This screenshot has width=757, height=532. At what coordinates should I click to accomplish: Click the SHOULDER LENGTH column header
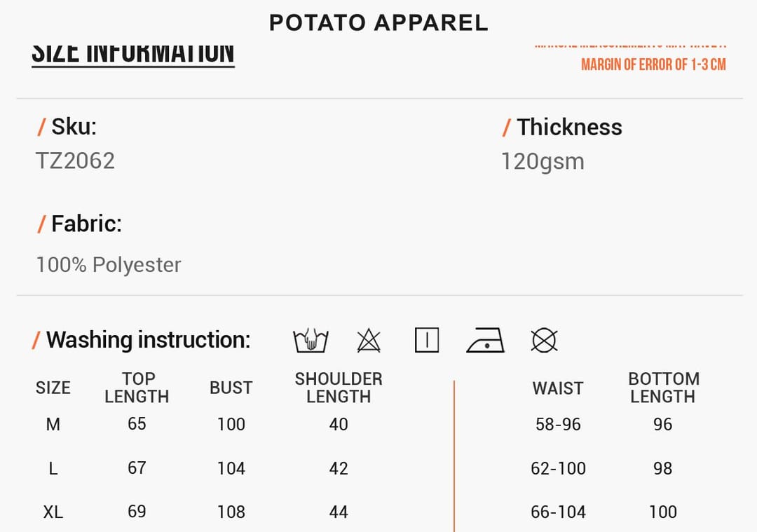point(339,388)
